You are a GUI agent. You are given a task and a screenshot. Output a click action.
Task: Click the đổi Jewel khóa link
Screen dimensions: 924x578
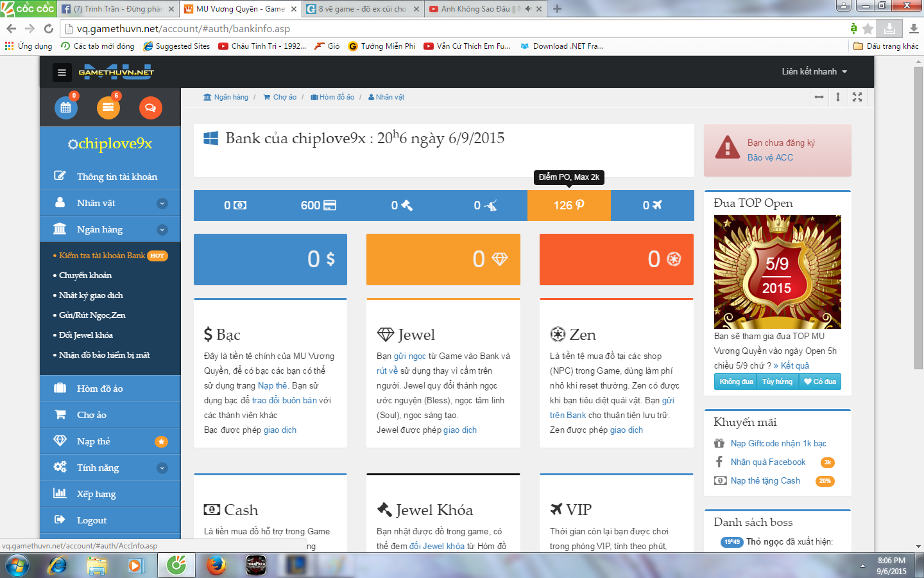pyautogui.click(x=437, y=547)
